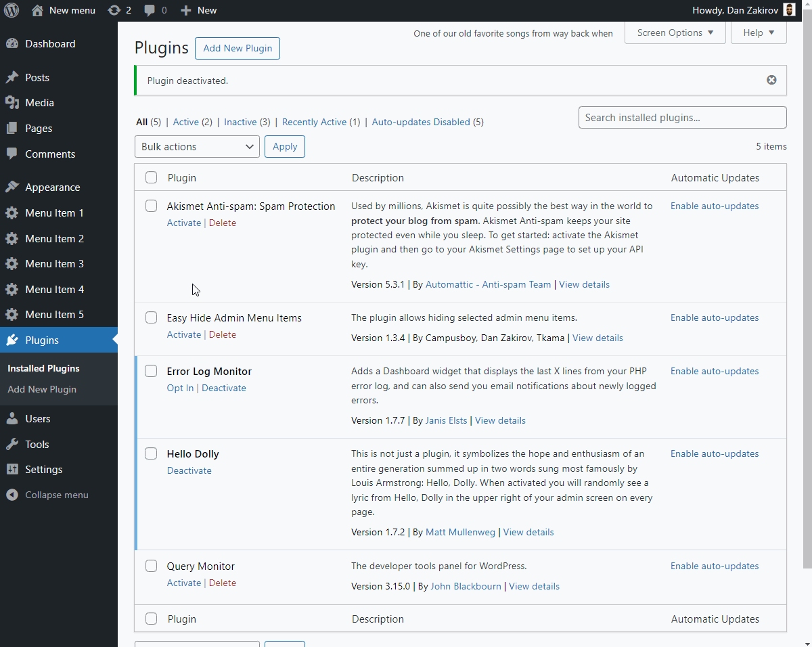Focus the Search installed plugins field
812x647 pixels.
pyautogui.click(x=683, y=117)
